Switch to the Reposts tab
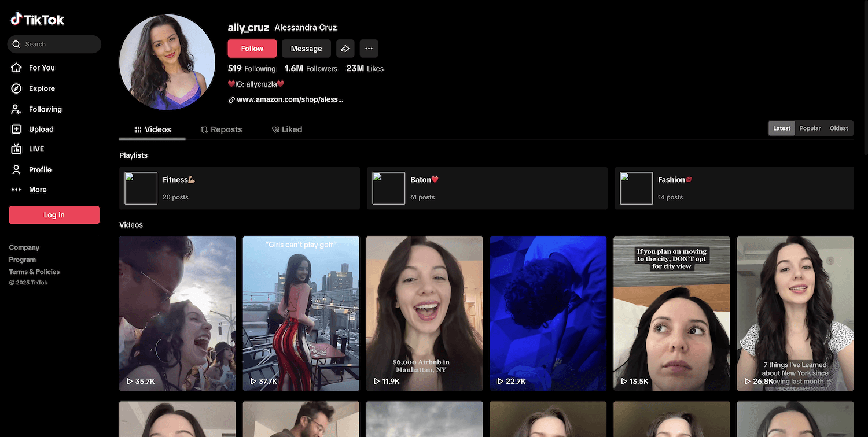This screenshot has width=868, height=437. [x=221, y=129]
